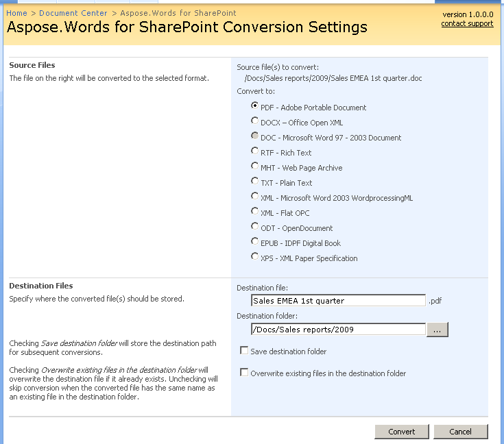Pick EPUB - IDPF Digital Book
This screenshot has height=444, width=504.
255,242
